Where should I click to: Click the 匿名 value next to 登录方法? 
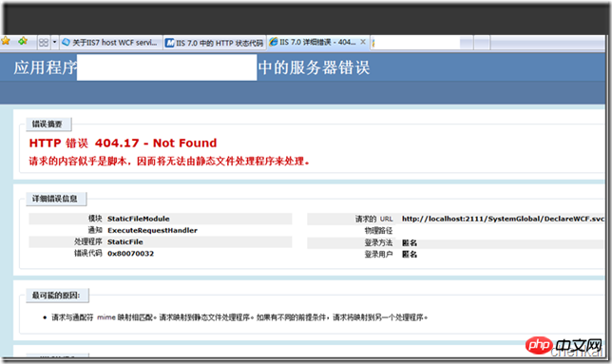(x=410, y=242)
